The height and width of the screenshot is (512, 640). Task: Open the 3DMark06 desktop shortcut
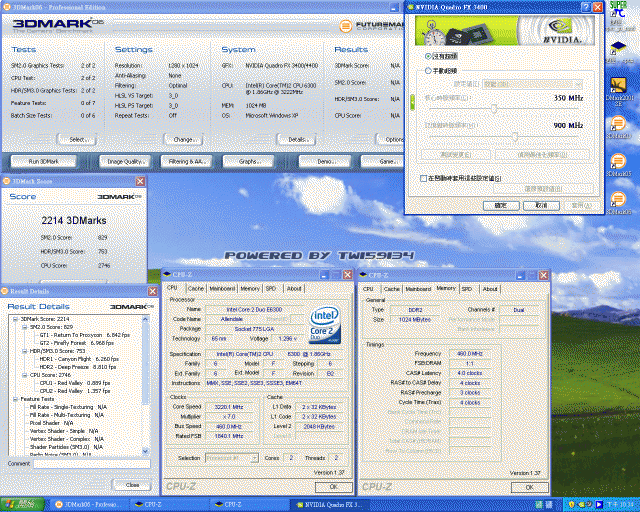[x=618, y=203]
